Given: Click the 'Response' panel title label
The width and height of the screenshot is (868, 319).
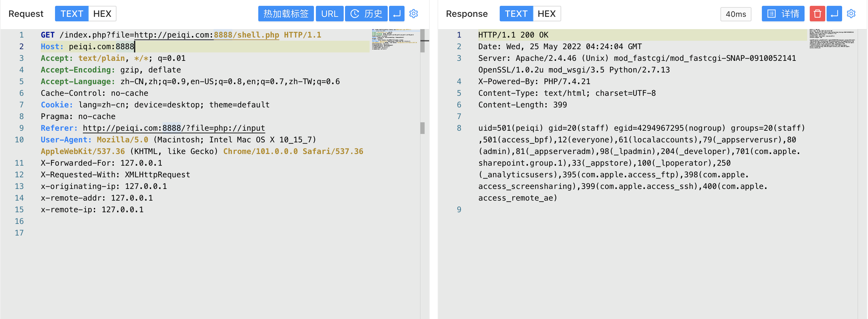Looking at the screenshot, I should pos(467,14).
